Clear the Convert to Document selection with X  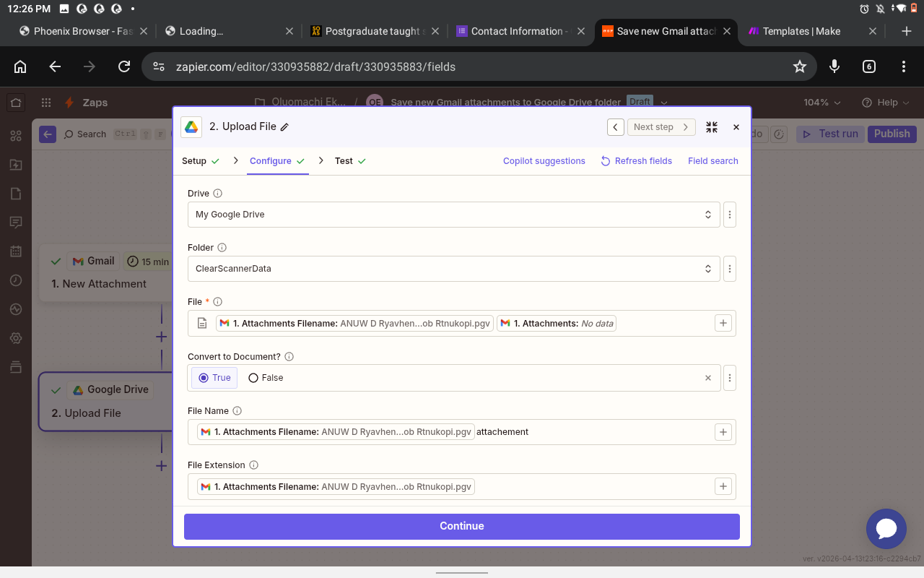coord(708,378)
